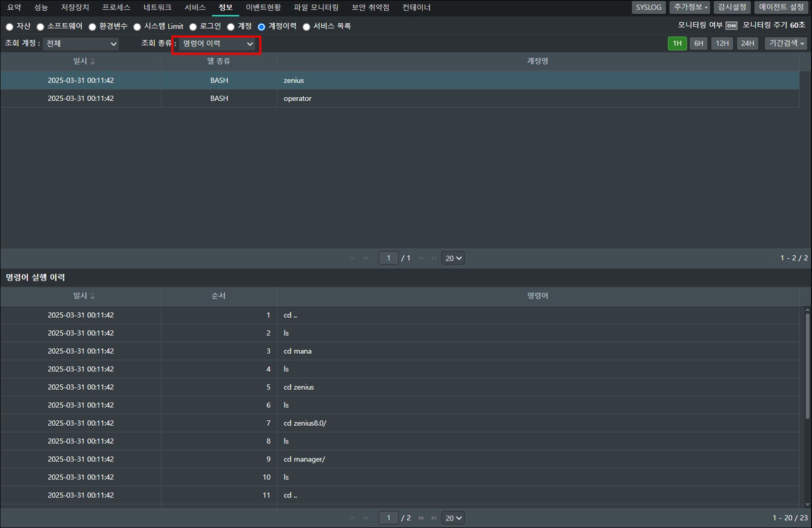Select the operator account row
The image size is (812, 528).
click(x=297, y=98)
